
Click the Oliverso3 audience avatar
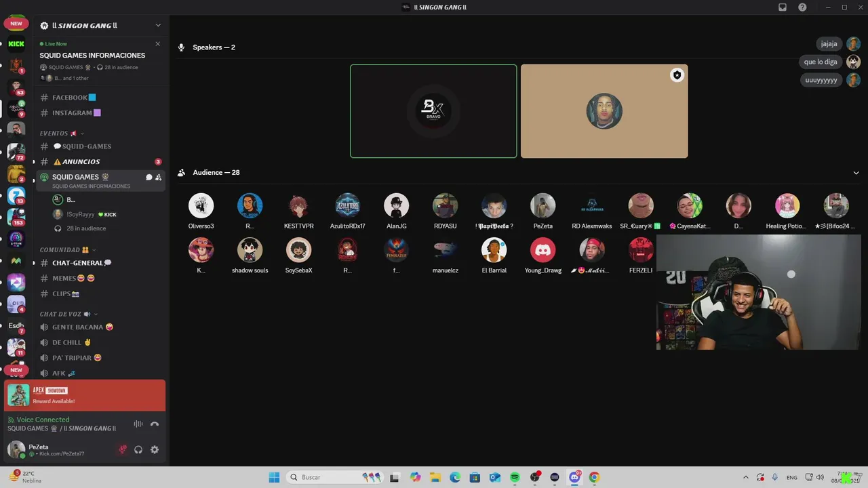click(201, 206)
